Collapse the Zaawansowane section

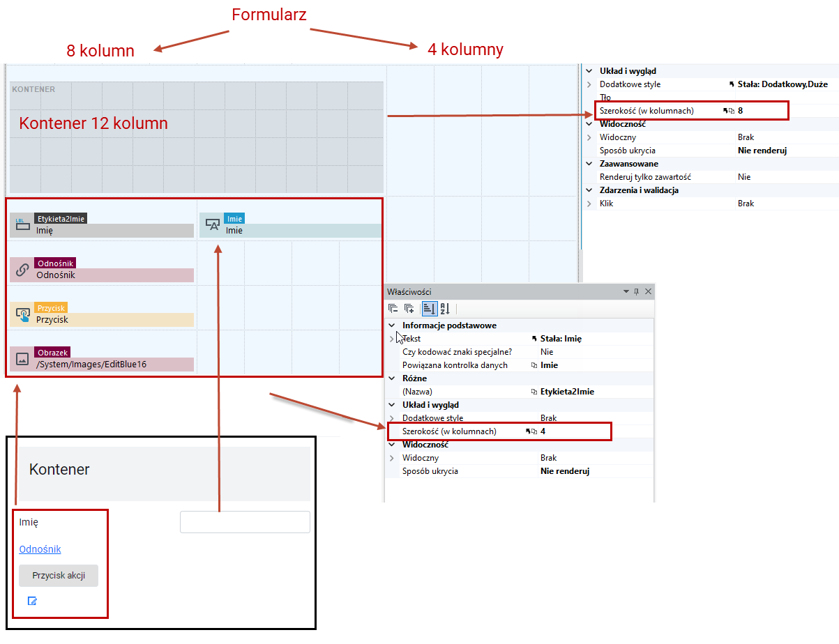click(x=589, y=164)
